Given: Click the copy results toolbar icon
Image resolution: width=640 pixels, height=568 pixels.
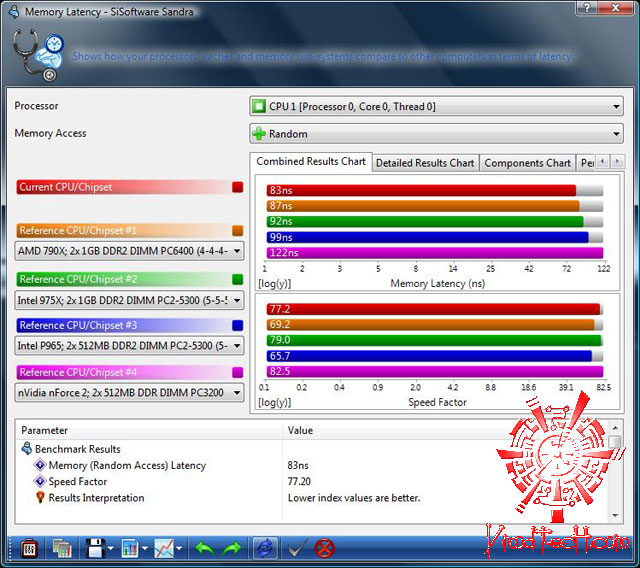Looking at the screenshot, I should pos(62,549).
